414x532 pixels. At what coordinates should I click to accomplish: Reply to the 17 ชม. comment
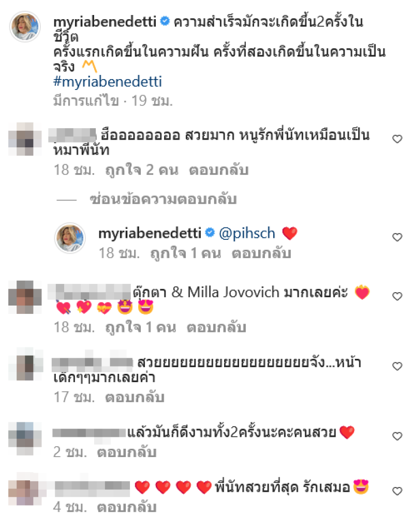(x=135, y=397)
